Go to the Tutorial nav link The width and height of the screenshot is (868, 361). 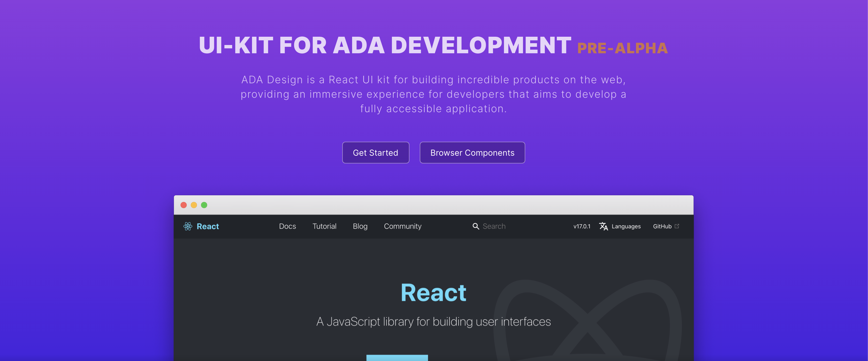[324, 226]
